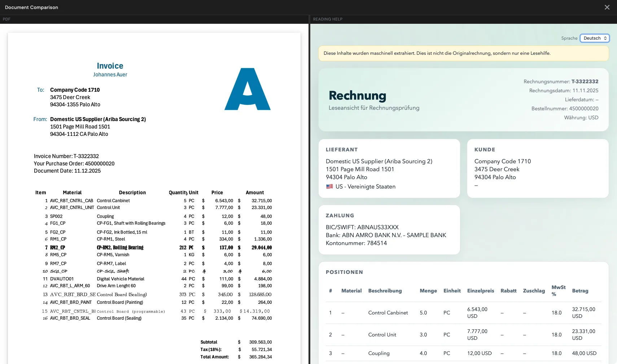Click the KUNDE card heading

click(x=485, y=150)
